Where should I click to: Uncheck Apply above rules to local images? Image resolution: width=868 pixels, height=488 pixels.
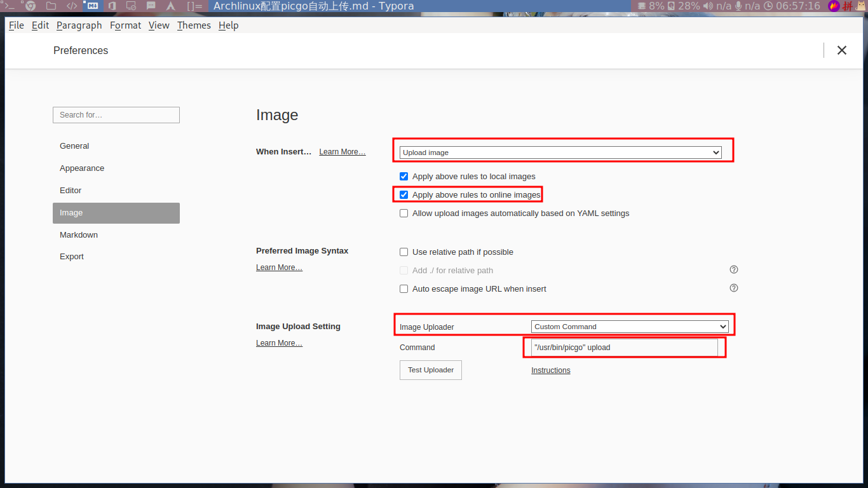pyautogui.click(x=403, y=176)
